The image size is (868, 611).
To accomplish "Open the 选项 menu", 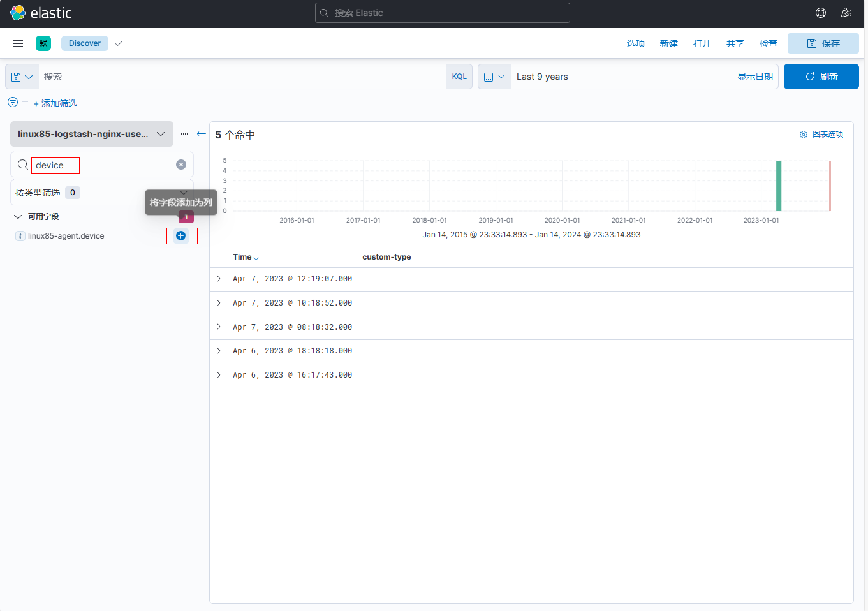I will coord(635,43).
